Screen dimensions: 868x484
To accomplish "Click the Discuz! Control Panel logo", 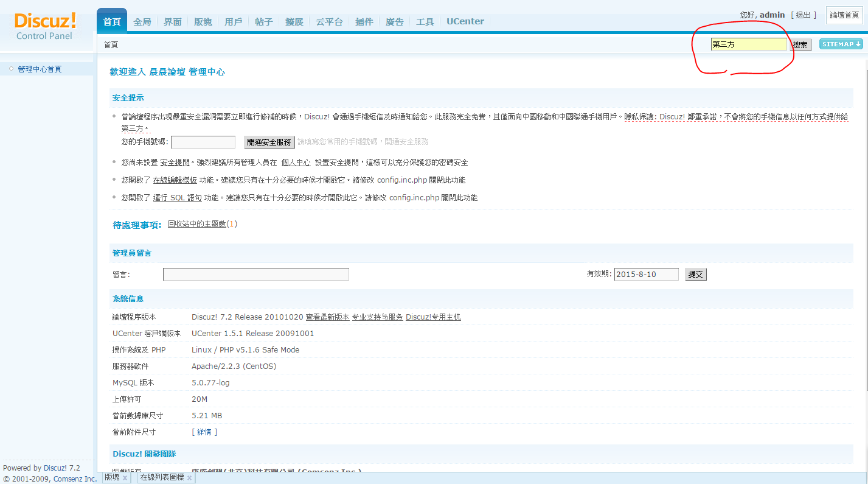I will [45, 26].
